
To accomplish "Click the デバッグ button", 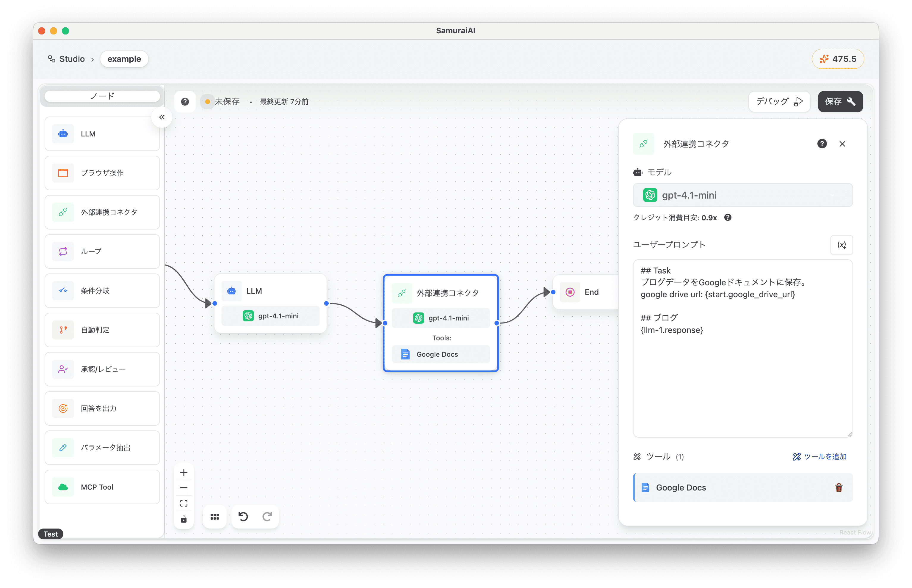I will 779,102.
